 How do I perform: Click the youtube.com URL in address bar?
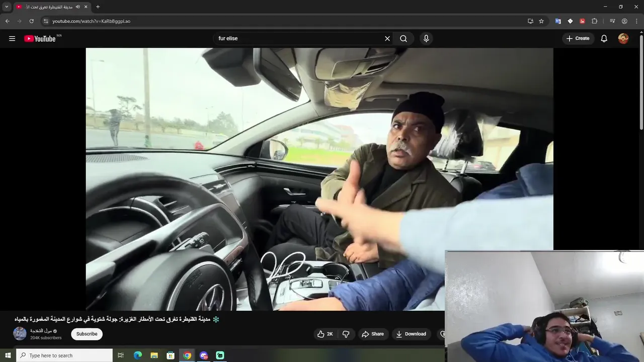[x=91, y=21]
